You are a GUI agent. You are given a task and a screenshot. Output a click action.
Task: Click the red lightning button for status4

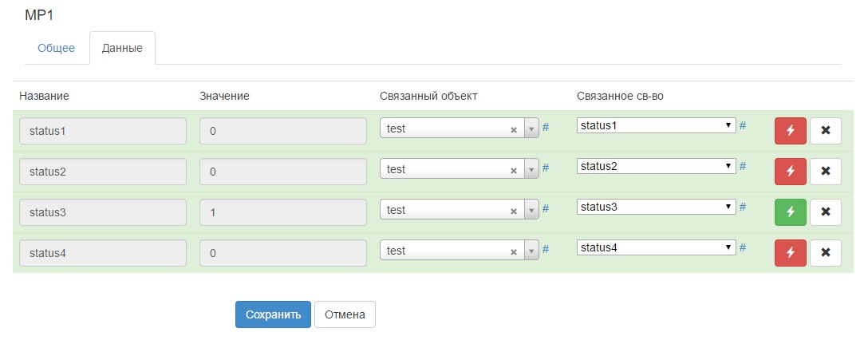[x=790, y=252]
